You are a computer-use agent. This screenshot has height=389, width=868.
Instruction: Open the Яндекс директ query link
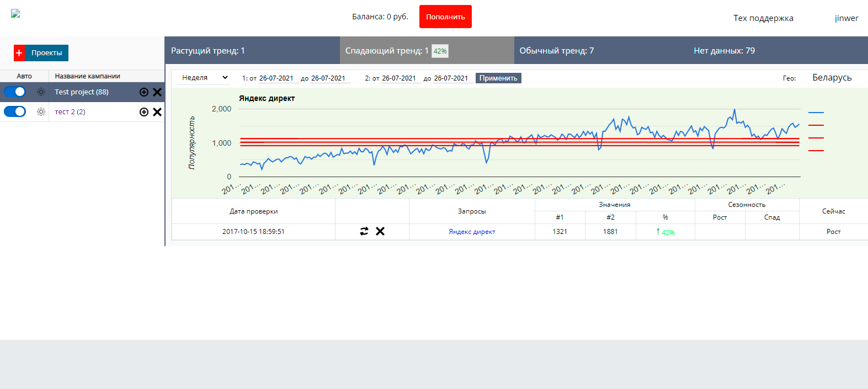(472, 232)
